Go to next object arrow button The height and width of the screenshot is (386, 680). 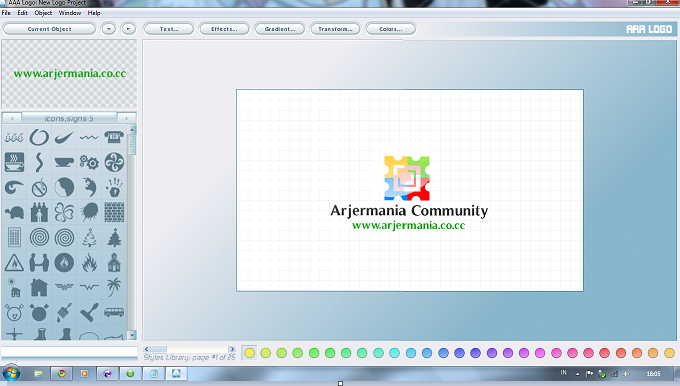tap(128, 29)
